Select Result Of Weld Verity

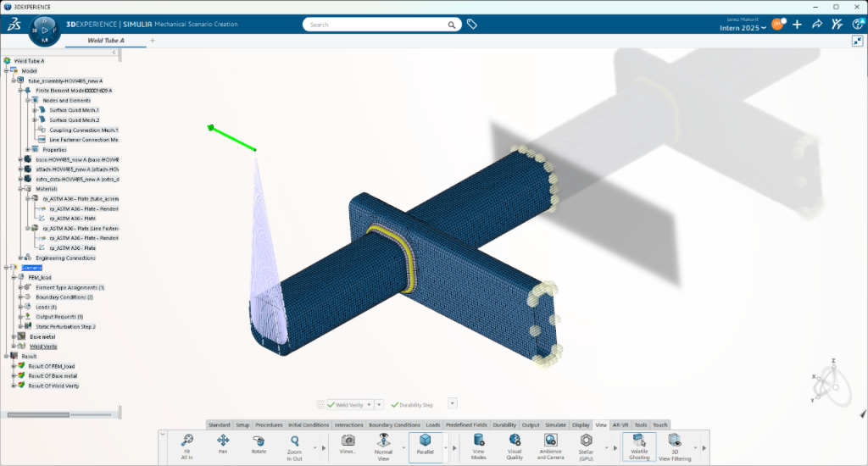click(53, 386)
